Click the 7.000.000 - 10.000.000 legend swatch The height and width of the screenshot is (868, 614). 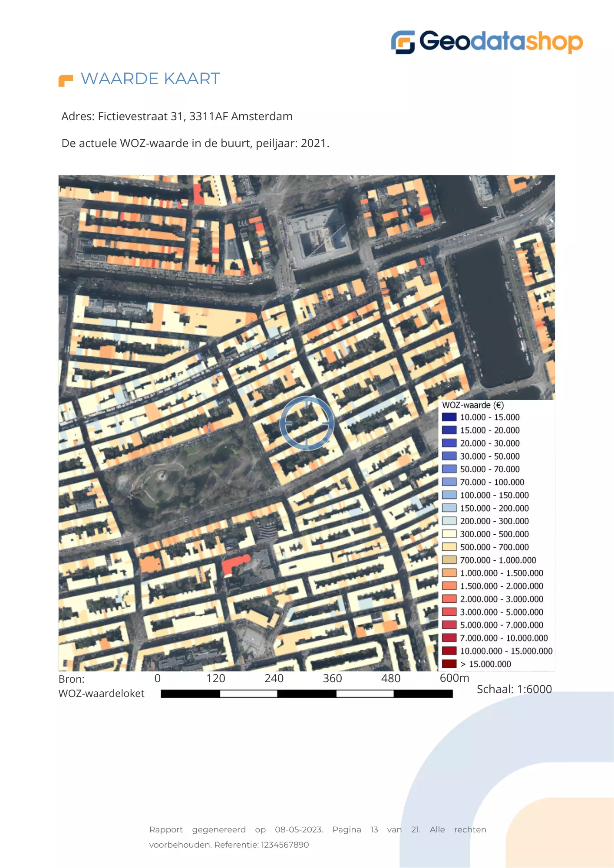tap(449, 638)
